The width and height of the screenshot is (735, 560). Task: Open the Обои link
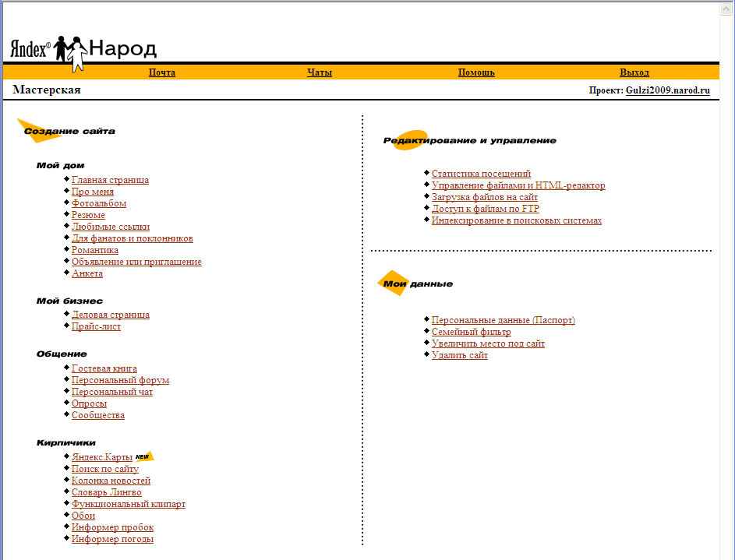pos(83,516)
